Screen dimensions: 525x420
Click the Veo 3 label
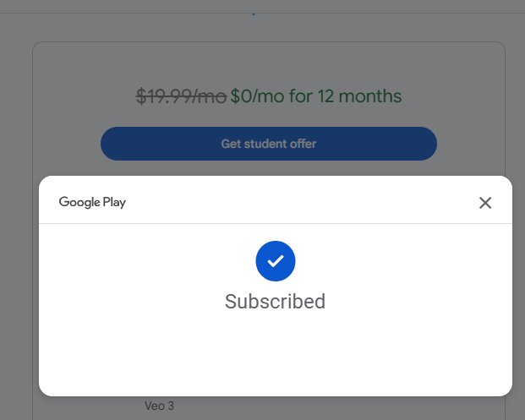pyautogui.click(x=159, y=406)
